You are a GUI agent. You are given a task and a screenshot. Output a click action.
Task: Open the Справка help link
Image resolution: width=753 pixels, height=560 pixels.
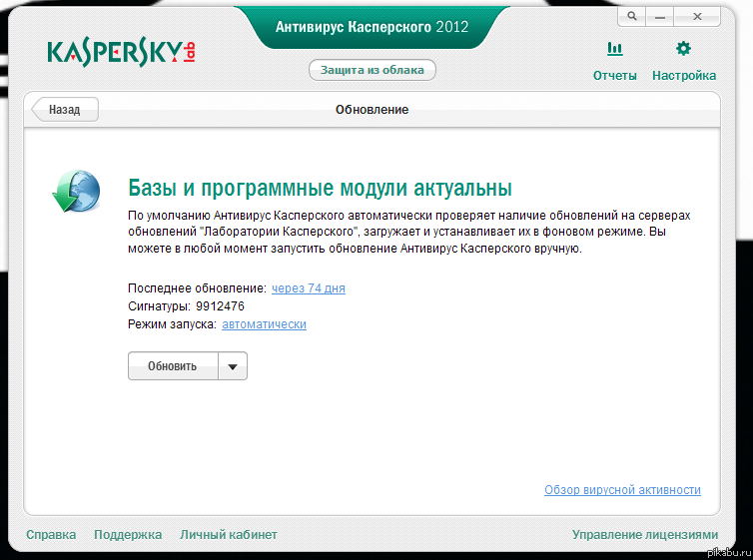click(51, 535)
